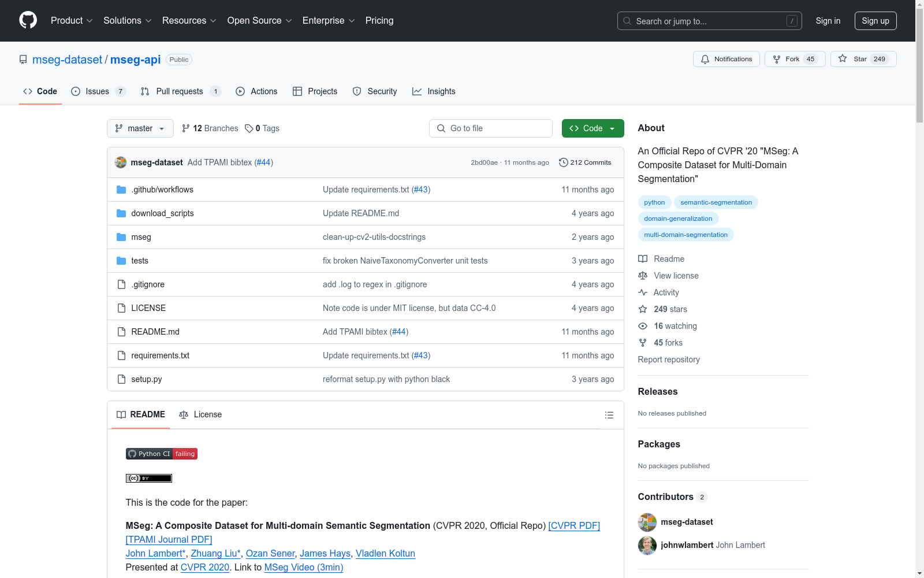The image size is (924, 578).
Task: Open the TPAMI Journal PDF link
Action: tap(169, 539)
